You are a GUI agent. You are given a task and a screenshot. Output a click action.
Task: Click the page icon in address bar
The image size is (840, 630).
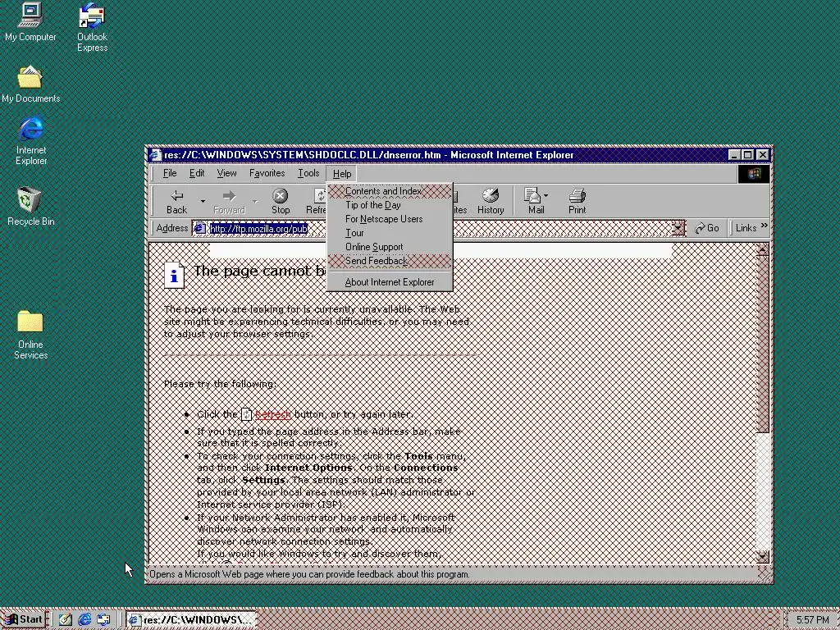coord(200,229)
